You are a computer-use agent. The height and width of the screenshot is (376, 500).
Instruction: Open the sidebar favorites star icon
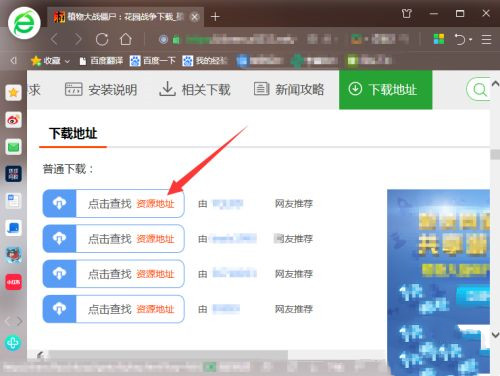[x=13, y=92]
